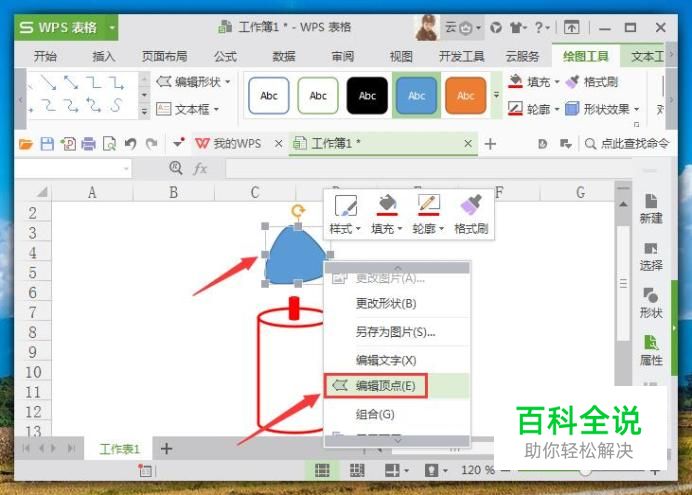Open the 开发工具 ribbon tab
692x495 pixels.
[462, 56]
